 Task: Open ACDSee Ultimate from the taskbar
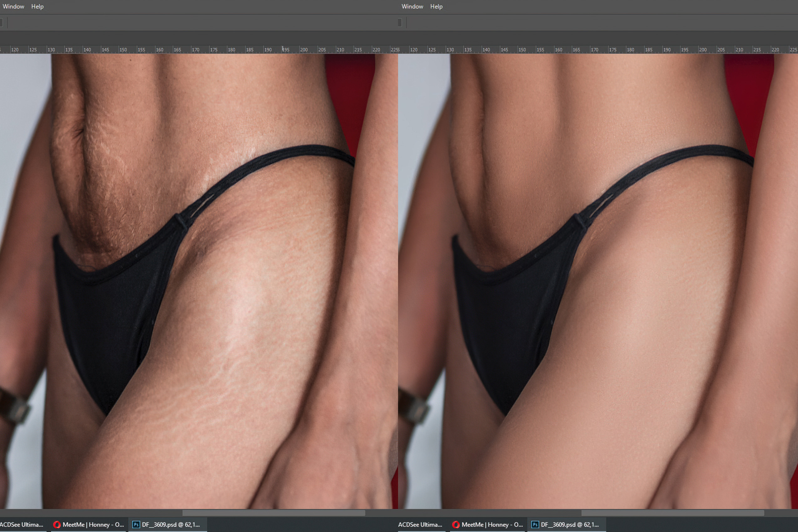click(x=21, y=524)
